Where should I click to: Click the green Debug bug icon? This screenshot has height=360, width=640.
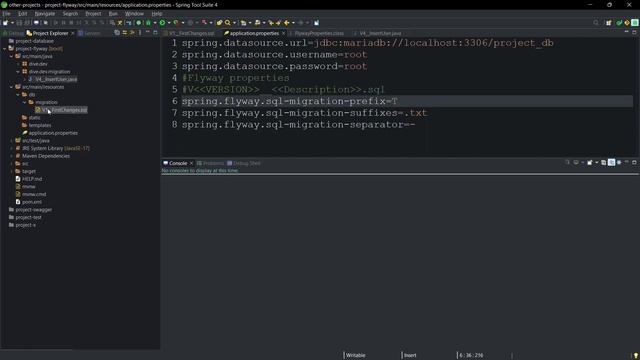pos(149,23)
